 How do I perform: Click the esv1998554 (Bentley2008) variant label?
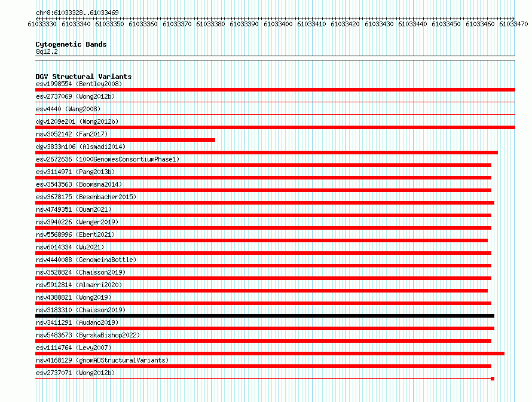(79, 84)
